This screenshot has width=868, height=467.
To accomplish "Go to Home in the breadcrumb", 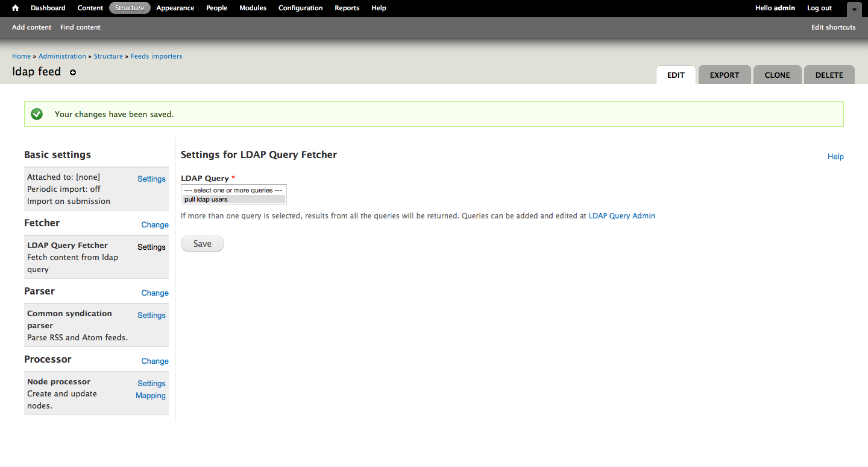I will tap(21, 56).
